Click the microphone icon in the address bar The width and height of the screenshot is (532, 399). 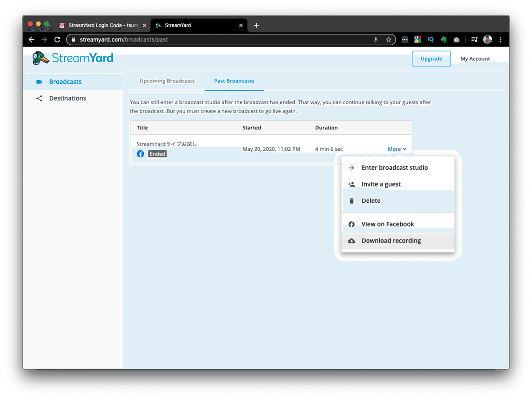tap(376, 39)
